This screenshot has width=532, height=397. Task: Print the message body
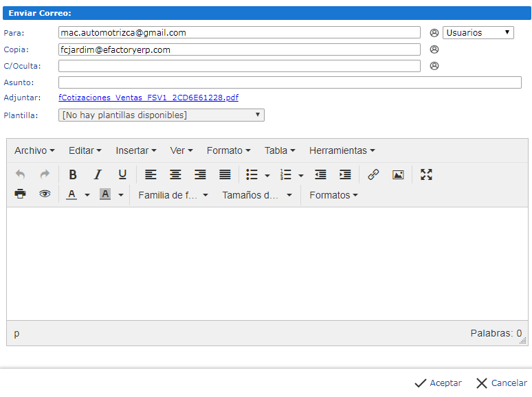click(x=21, y=194)
